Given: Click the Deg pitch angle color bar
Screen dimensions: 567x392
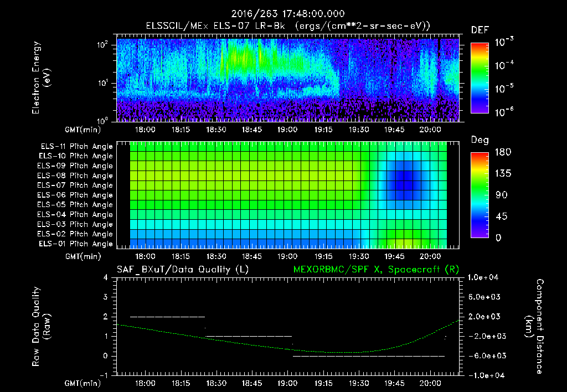Looking at the screenshot, I should 480,195.
